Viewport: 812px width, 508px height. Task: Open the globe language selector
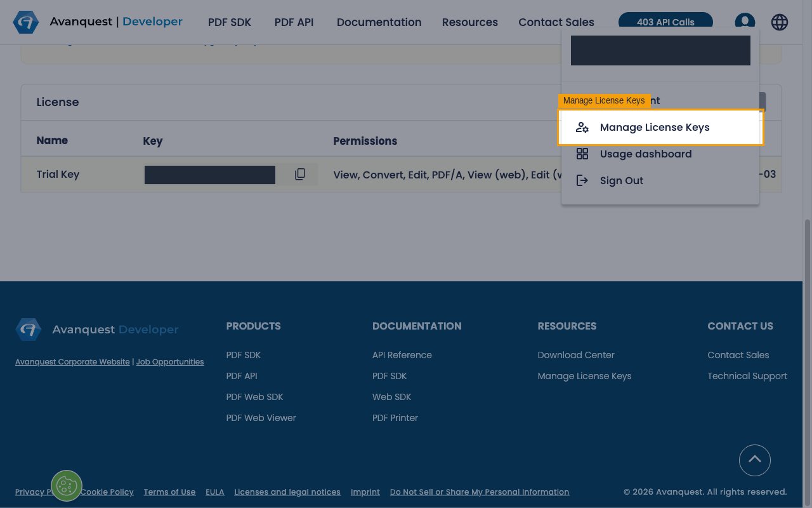pos(780,22)
